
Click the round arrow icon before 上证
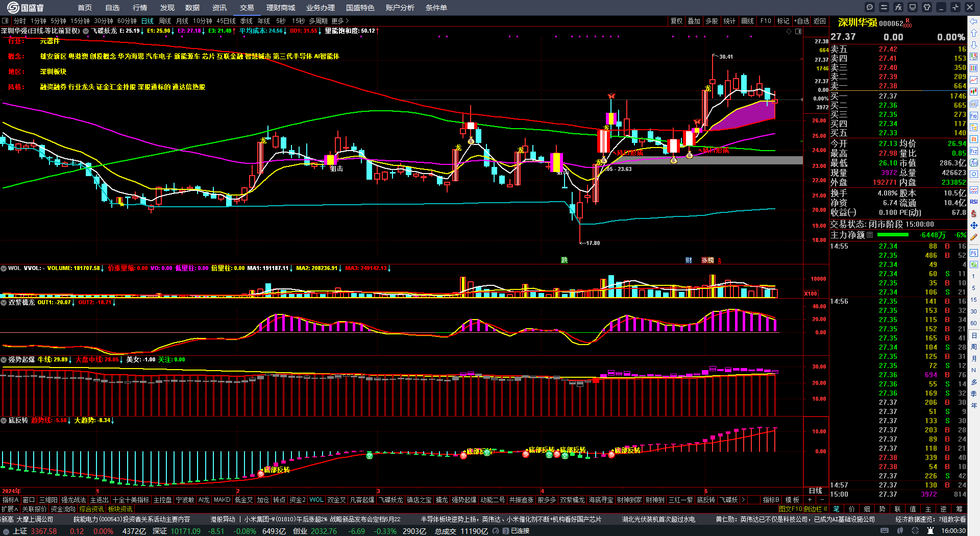6,531
